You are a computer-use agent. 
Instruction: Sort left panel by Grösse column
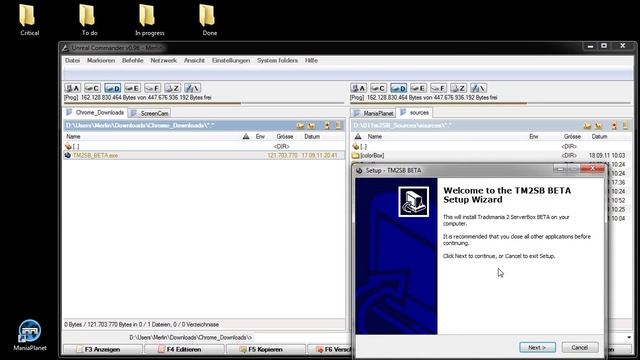284,136
